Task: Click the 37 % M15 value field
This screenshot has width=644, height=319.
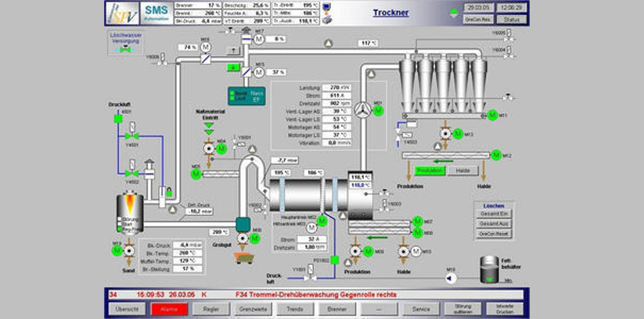Action: point(276,72)
